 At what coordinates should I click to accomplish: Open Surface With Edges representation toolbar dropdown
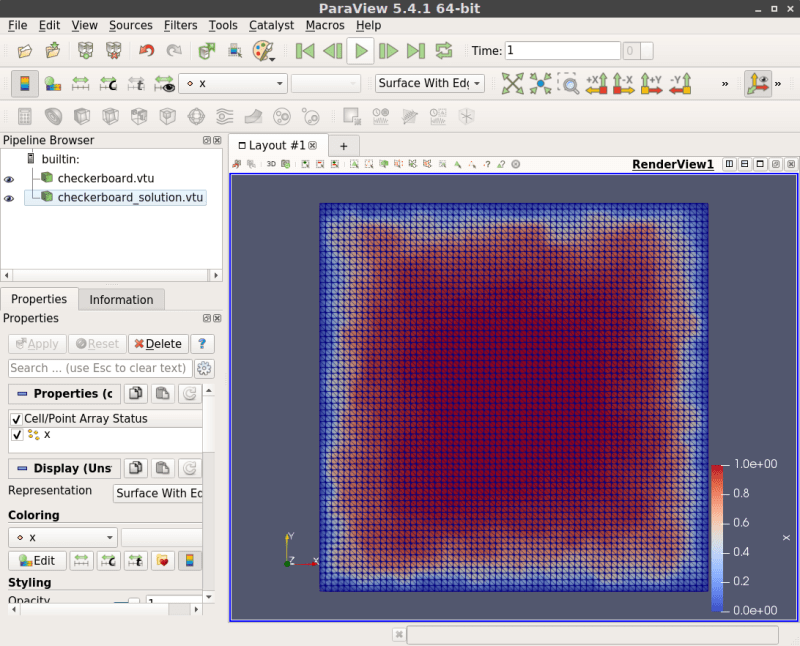(430, 83)
